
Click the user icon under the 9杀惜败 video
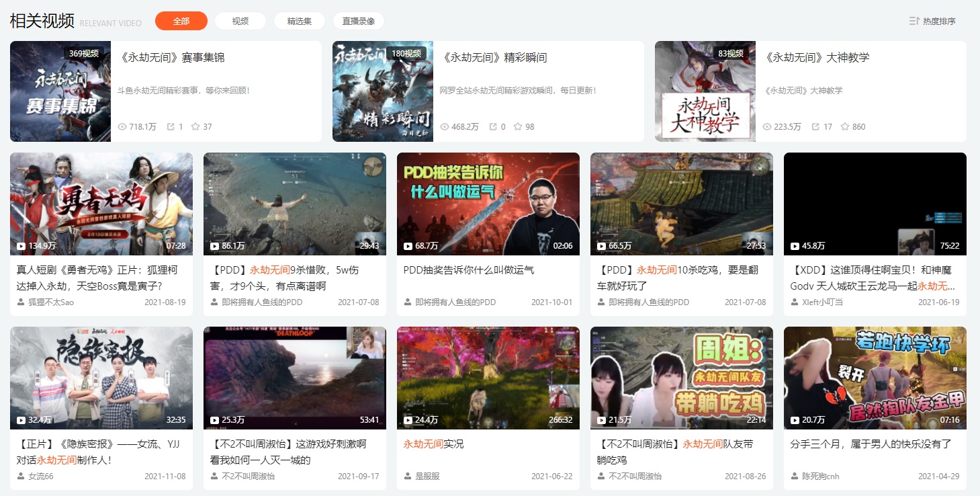click(215, 302)
